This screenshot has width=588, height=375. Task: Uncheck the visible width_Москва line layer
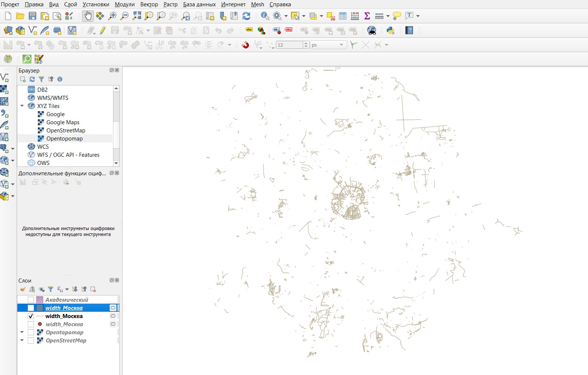click(x=31, y=316)
